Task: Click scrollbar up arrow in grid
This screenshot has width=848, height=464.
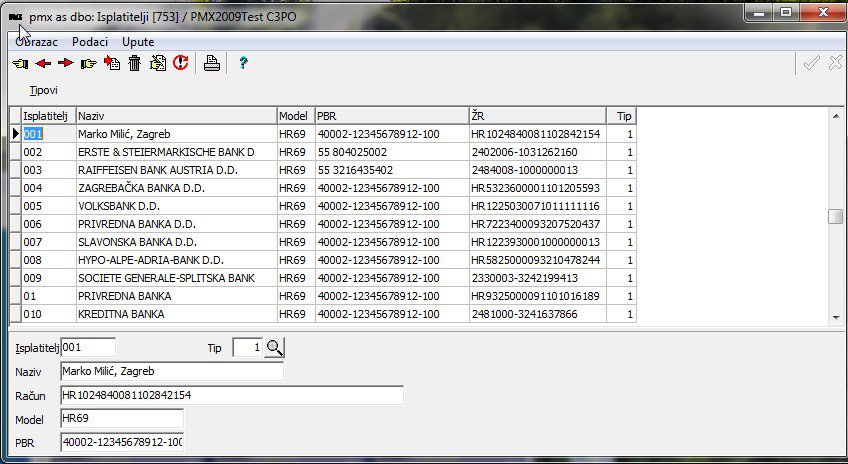Action: click(836, 116)
